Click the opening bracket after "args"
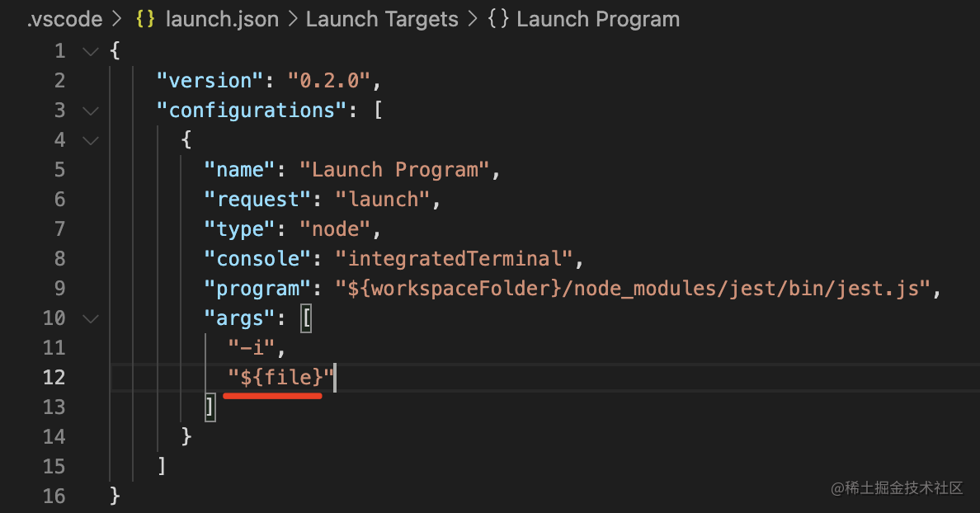980x513 pixels. pos(305,318)
